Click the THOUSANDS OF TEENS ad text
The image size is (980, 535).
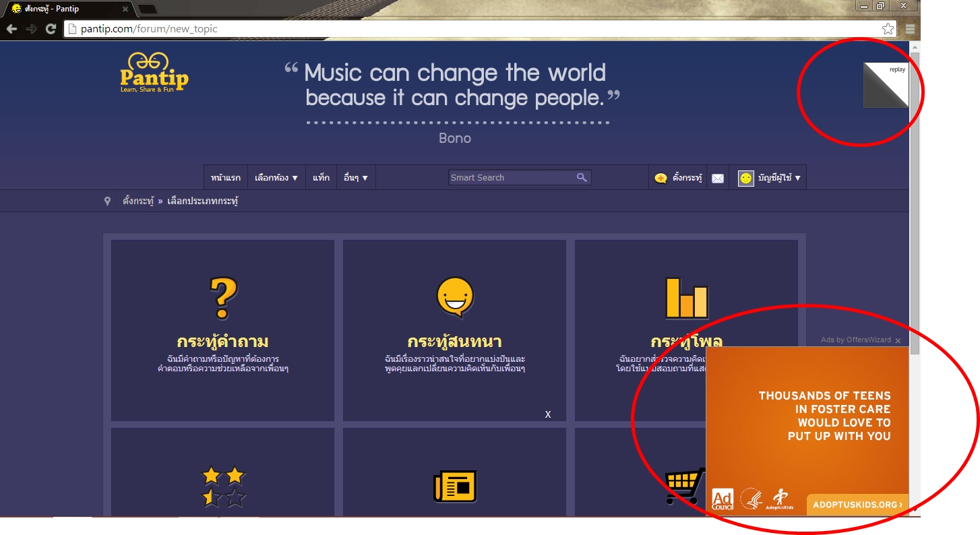825,416
